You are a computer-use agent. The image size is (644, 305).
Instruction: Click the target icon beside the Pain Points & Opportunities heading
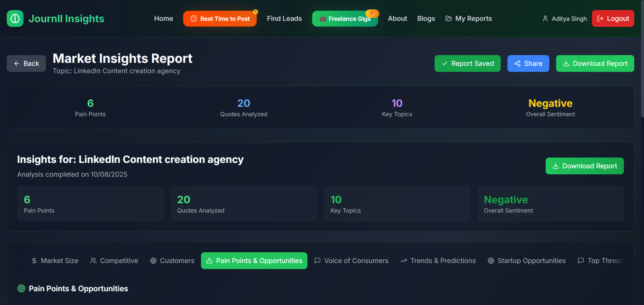(21, 289)
